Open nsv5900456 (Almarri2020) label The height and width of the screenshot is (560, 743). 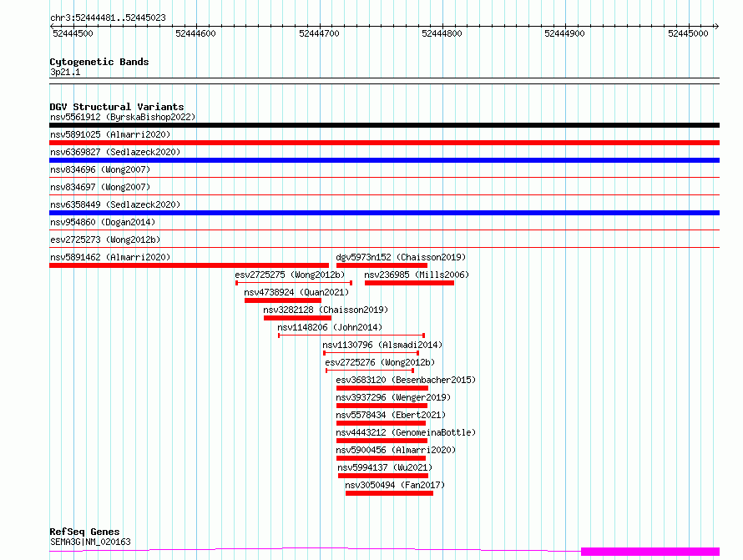coord(396,450)
